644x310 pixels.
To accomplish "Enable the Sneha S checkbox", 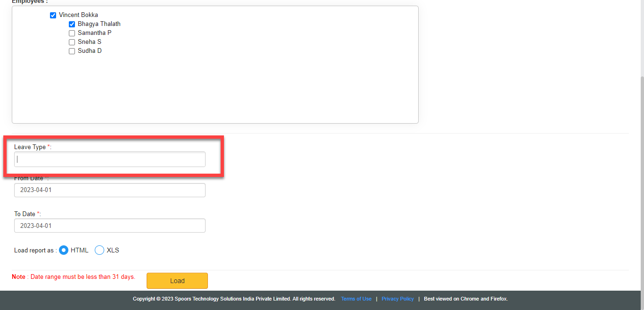I will 72,42.
